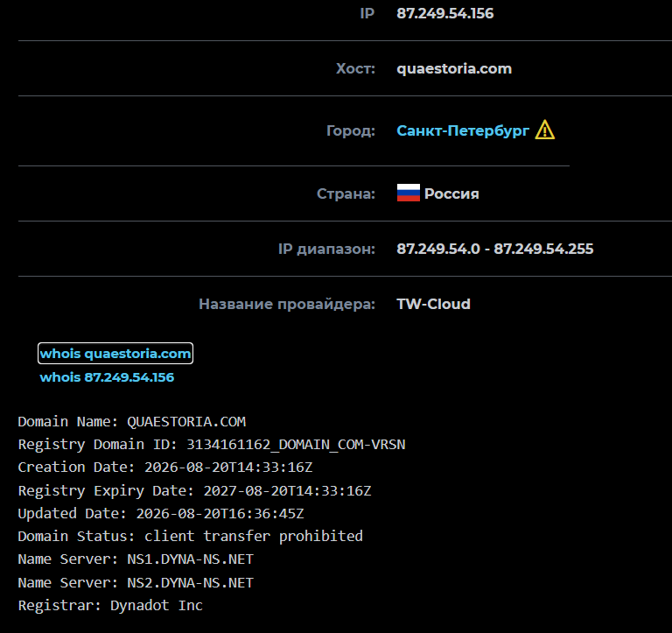Click the TW-Cloud provider name

434,304
